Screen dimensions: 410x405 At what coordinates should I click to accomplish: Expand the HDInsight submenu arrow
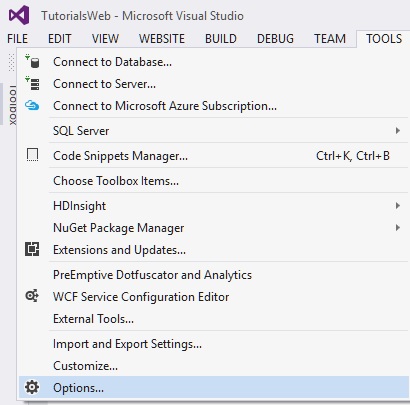pos(397,206)
